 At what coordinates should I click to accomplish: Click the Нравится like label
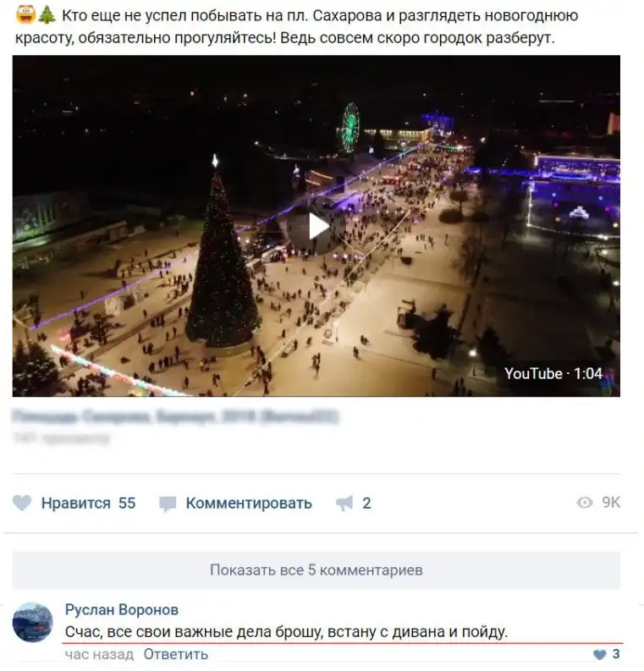(75, 503)
